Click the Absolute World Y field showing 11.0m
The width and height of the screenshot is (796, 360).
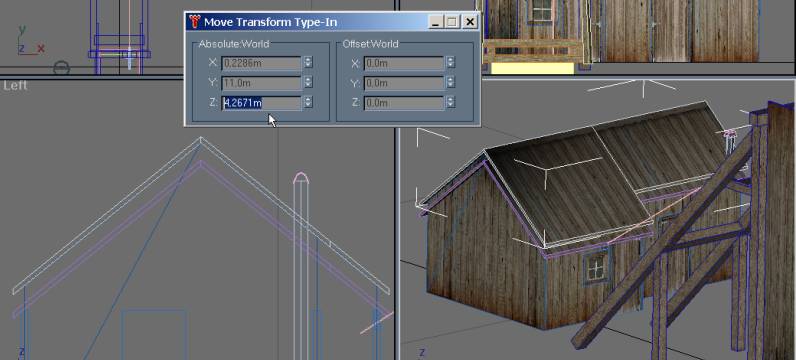261,83
